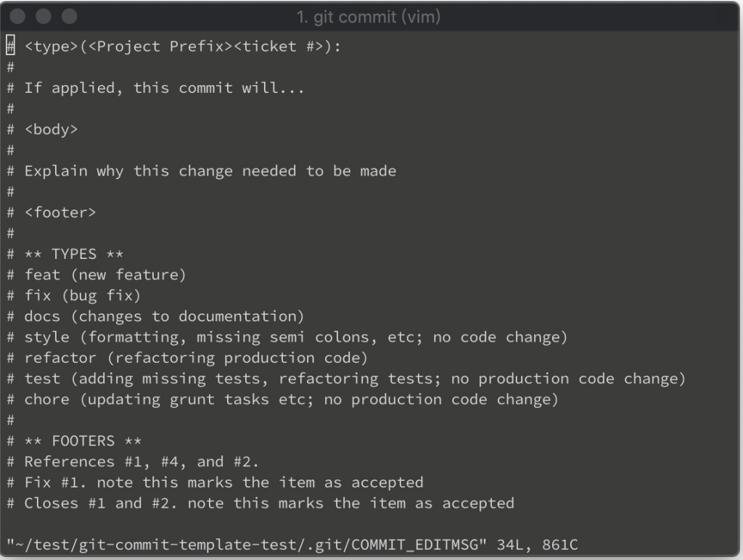Click the zoom window button
Image resolution: width=743 pixels, height=560 pixels.
[x=69, y=16]
